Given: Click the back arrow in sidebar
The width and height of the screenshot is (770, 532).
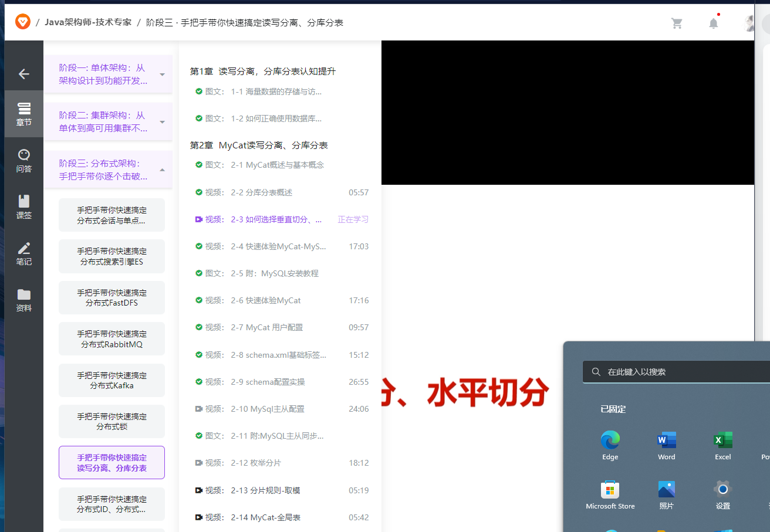Looking at the screenshot, I should pyautogui.click(x=24, y=74).
